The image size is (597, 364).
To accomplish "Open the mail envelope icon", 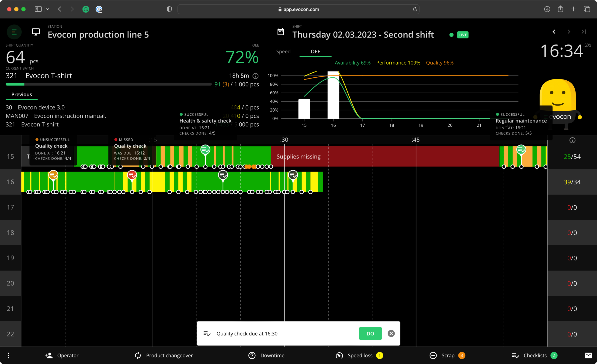I will (x=588, y=355).
